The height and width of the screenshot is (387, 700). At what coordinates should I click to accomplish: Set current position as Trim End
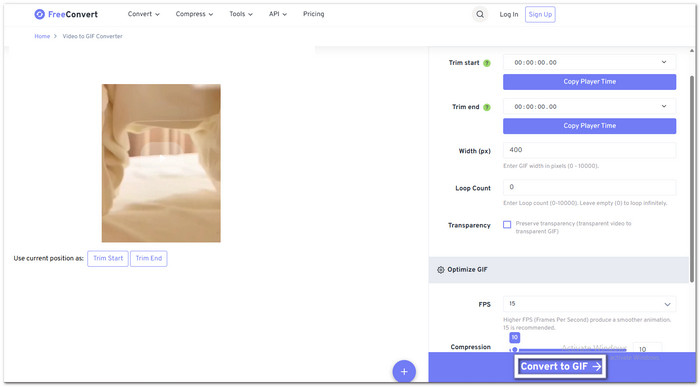149,258
